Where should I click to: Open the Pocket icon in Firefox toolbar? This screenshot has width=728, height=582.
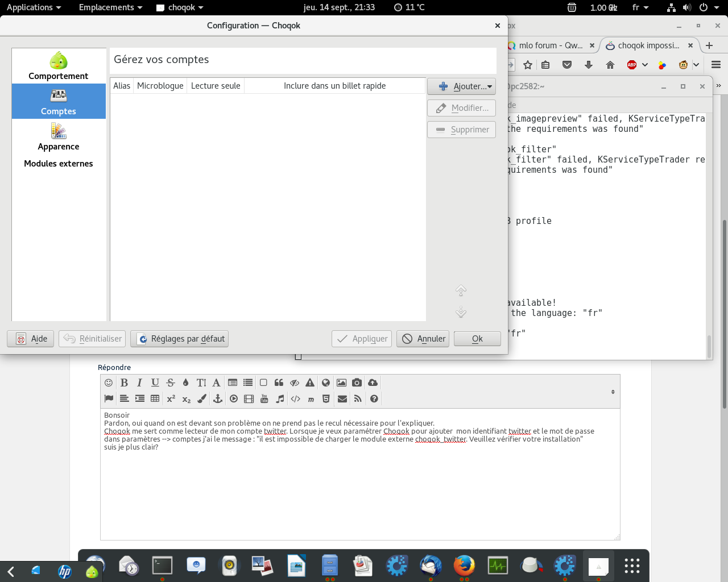point(567,65)
